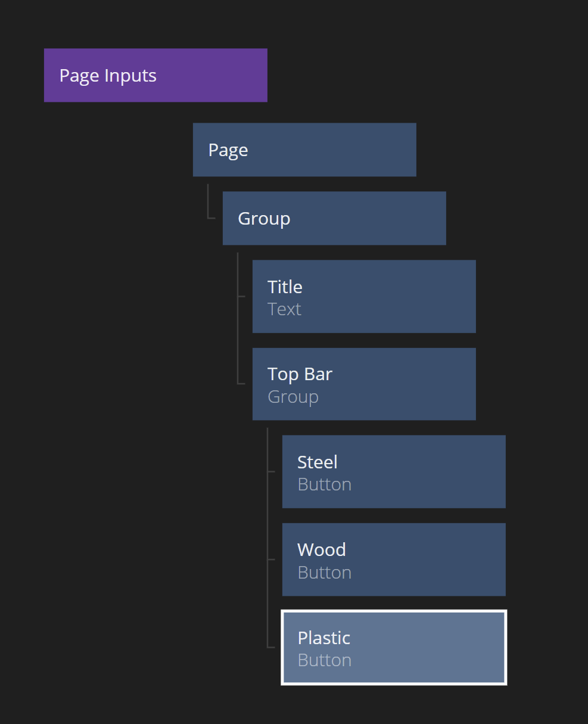This screenshot has width=588, height=724.
Task: Click the branch connector beside Title node
Action: coord(241,296)
